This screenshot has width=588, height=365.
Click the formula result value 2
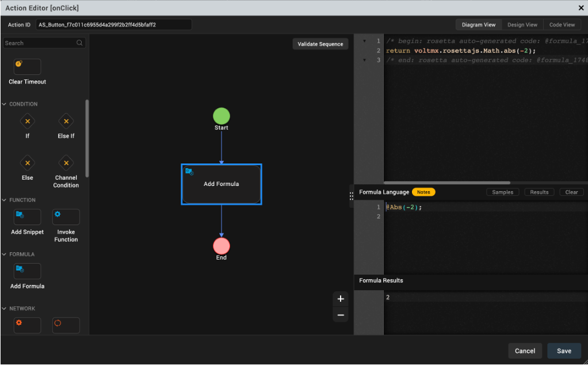pos(388,298)
